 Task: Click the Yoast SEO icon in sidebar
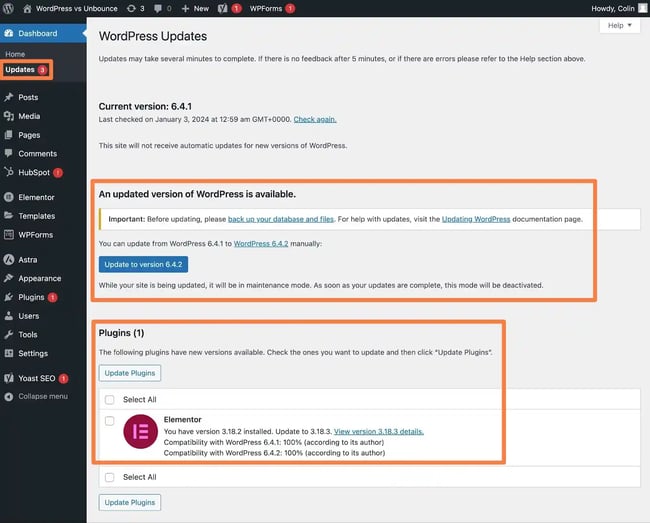[9, 378]
